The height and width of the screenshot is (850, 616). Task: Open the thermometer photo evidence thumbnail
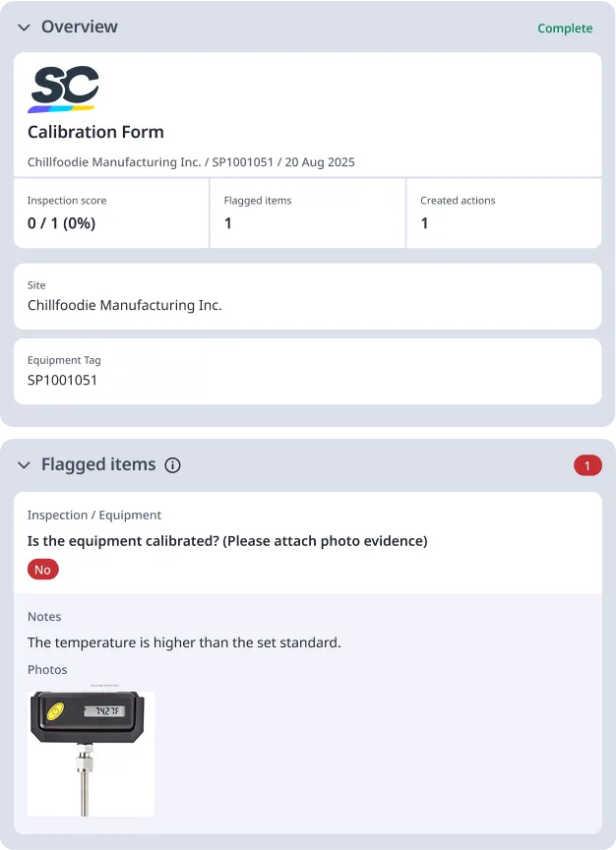click(91, 751)
